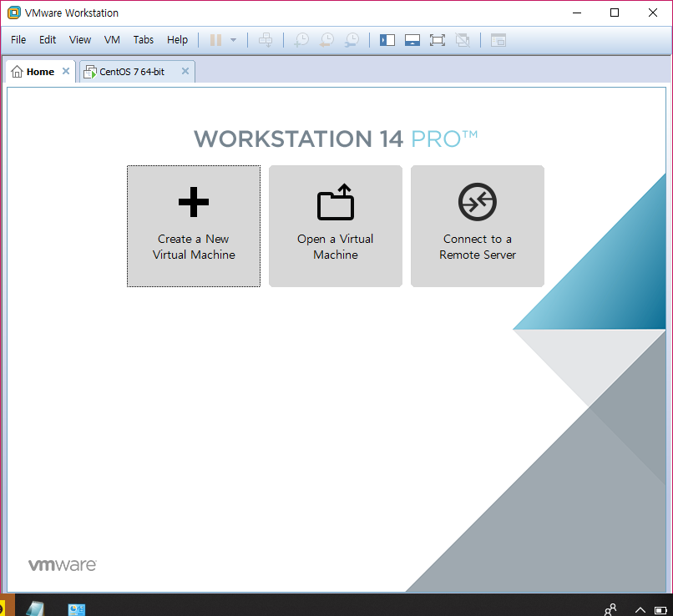
Task: Maximize the VMware Workstation window
Action: click(x=615, y=13)
